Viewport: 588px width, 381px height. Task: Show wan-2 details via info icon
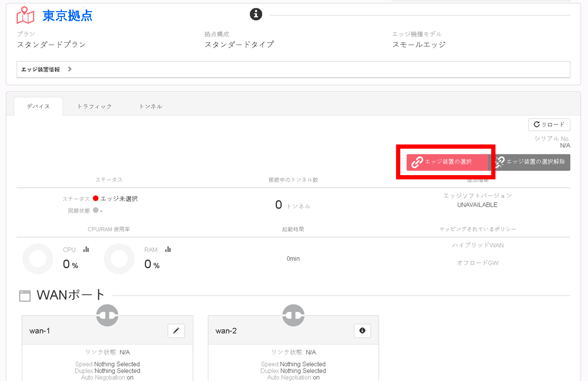pos(362,331)
